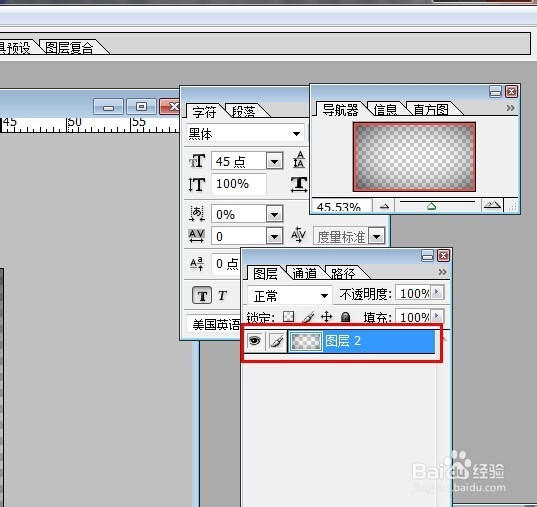Open the 图层复合 tab in palette well
The image size is (537, 507).
click(68, 48)
